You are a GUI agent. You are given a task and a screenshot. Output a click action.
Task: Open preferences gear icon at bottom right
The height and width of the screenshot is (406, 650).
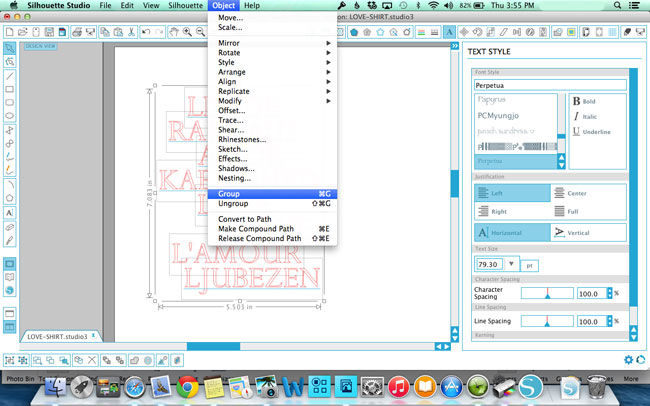coord(628,360)
